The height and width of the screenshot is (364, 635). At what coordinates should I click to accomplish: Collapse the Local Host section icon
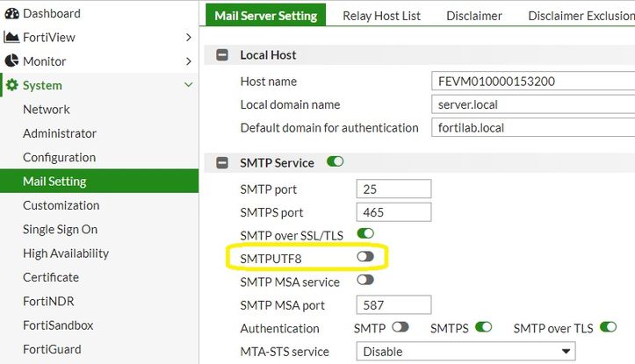pos(222,55)
